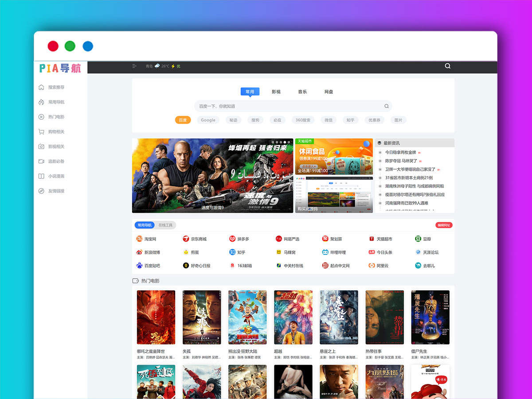Toggle the sidebar collapse menu icon
Viewport: 532px width, 399px height.
point(134,66)
